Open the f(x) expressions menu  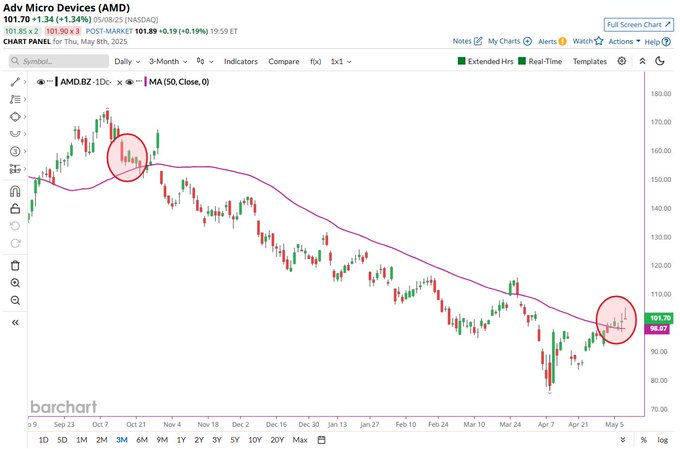[x=315, y=61]
